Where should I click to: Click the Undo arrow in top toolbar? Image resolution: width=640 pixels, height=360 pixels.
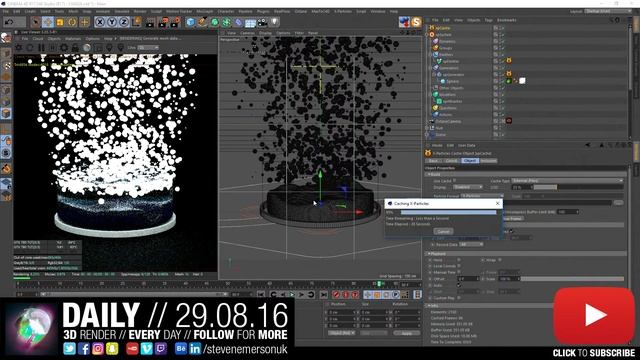(x=9, y=22)
